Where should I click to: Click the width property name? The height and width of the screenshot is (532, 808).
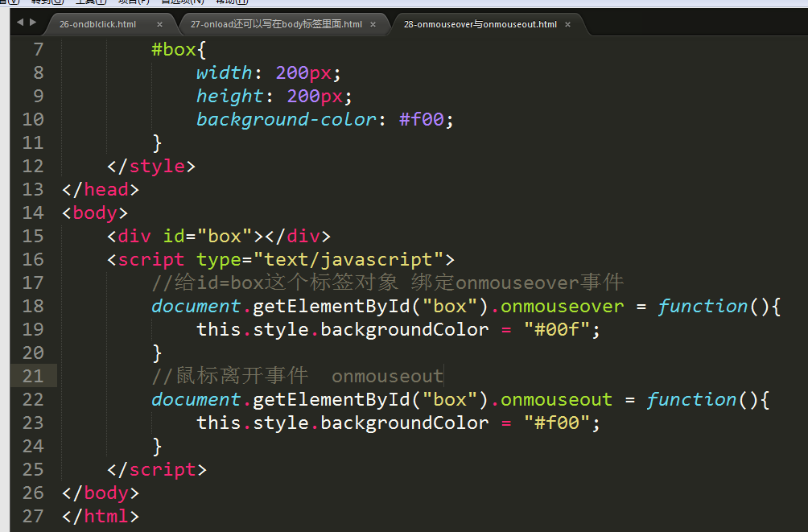pyautogui.click(x=225, y=72)
